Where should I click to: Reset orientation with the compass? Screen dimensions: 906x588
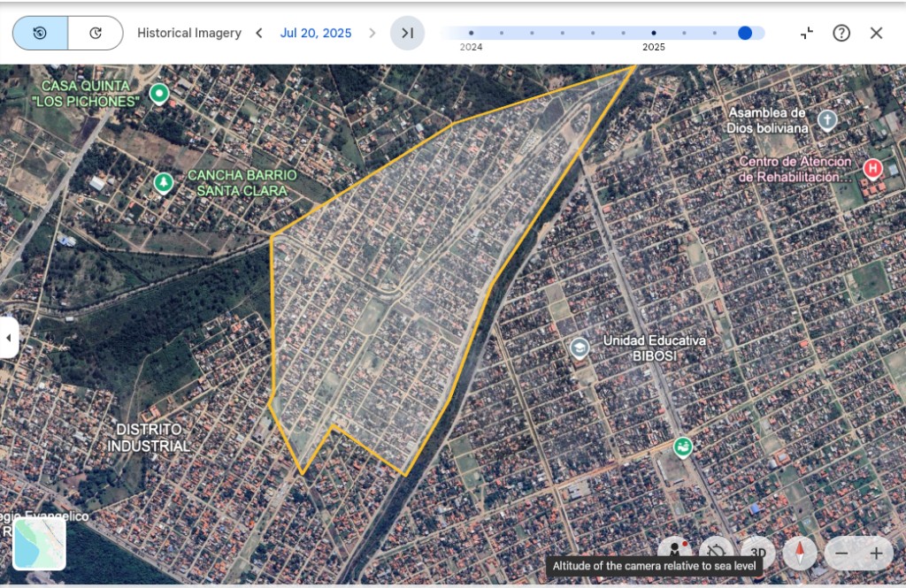[800, 553]
